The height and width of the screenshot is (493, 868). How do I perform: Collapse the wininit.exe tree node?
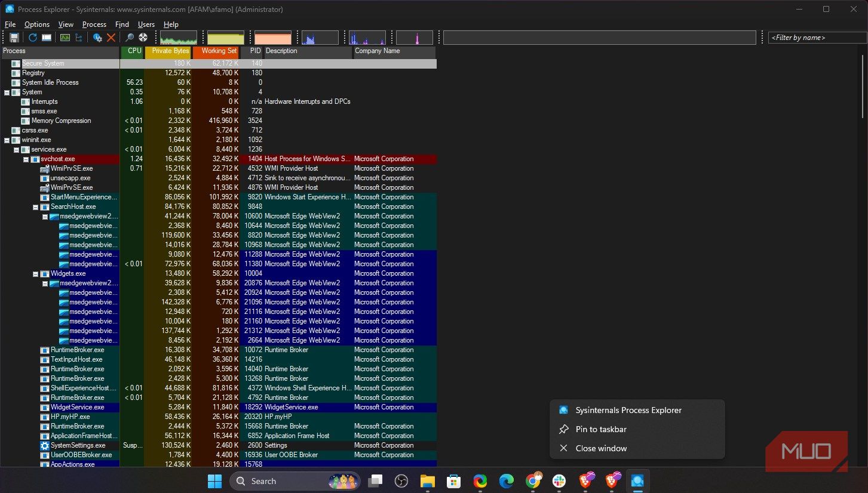pyautogui.click(x=7, y=140)
